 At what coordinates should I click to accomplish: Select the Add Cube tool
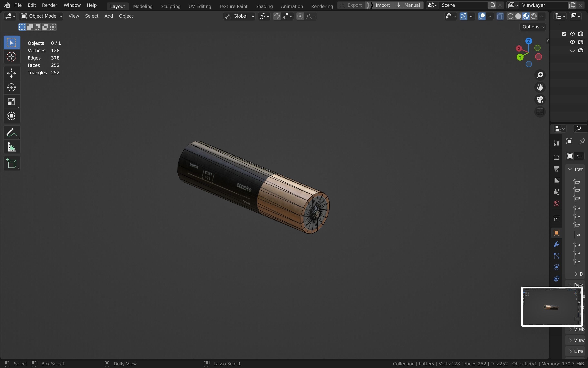(12, 163)
